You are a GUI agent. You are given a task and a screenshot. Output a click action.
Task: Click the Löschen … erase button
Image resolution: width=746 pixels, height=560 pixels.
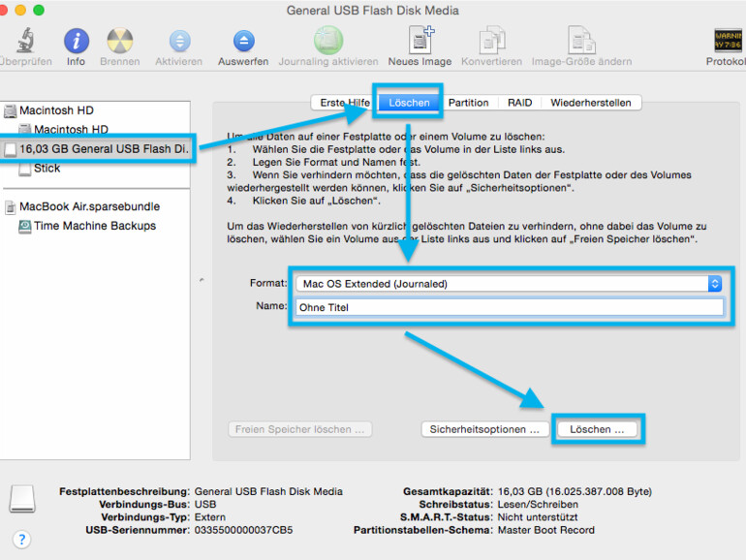click(x=597, y=429)
